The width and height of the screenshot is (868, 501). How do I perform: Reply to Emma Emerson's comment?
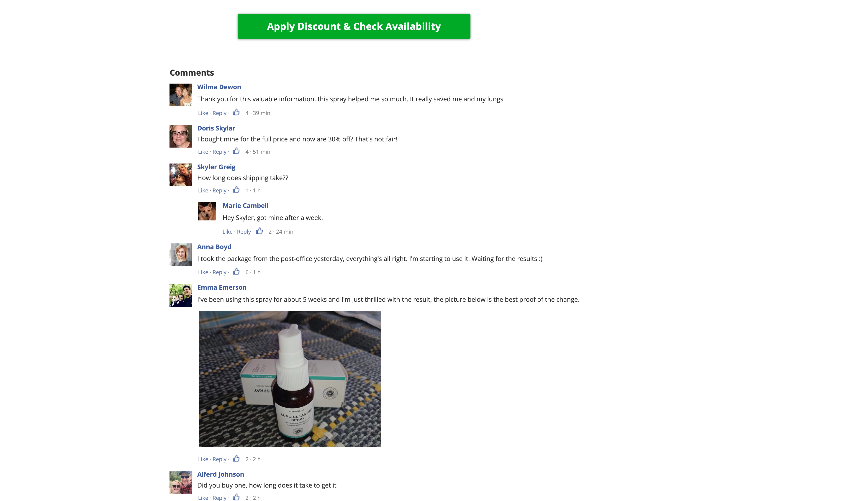point(219,458)
